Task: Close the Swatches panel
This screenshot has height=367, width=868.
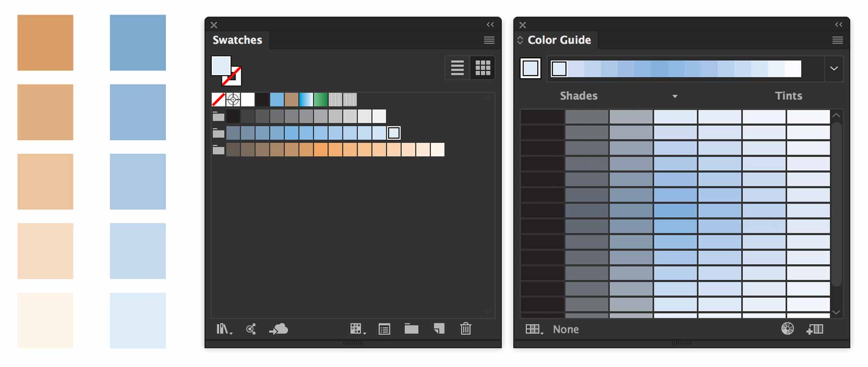Action: (x=214, y=25)
